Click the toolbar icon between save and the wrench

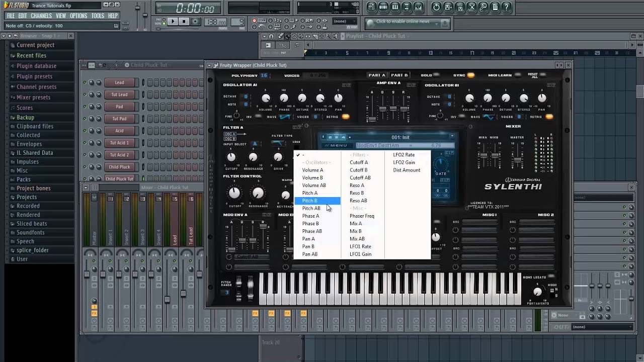click(x=460, y=7)
